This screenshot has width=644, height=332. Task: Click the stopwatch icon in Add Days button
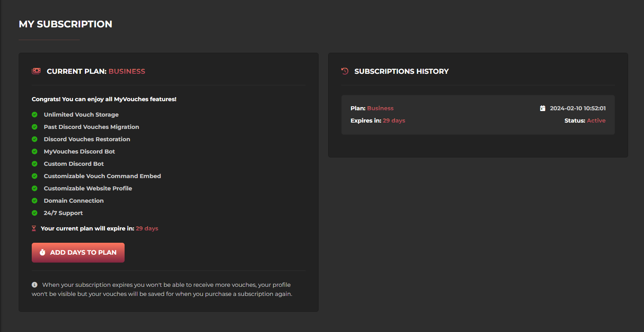point(42,252)
